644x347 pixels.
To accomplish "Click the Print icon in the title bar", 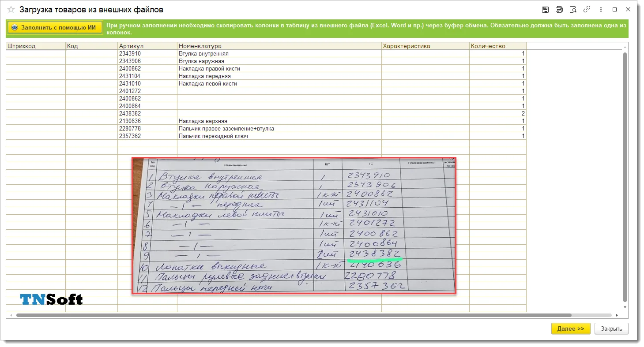I will point(559,9).
